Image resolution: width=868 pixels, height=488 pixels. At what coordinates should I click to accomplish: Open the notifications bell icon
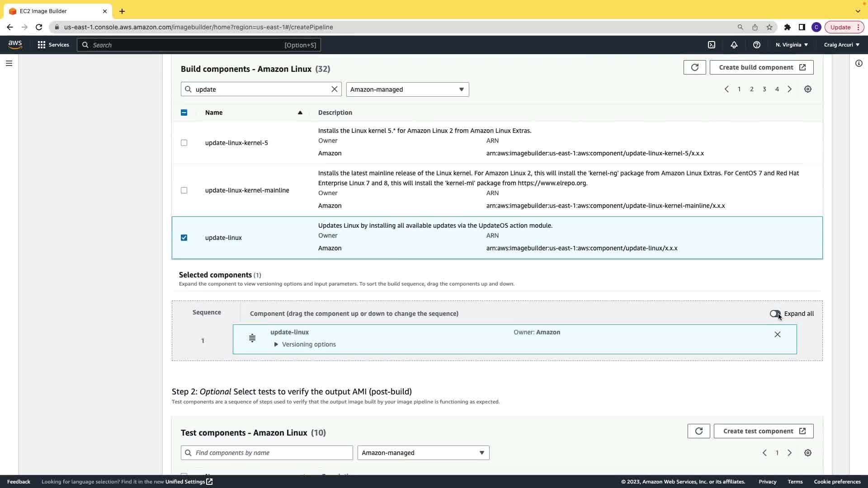pos(734,45)
